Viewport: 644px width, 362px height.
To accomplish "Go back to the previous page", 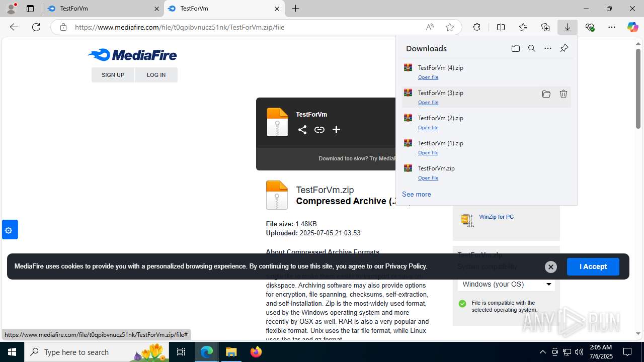I will [14, 27].
